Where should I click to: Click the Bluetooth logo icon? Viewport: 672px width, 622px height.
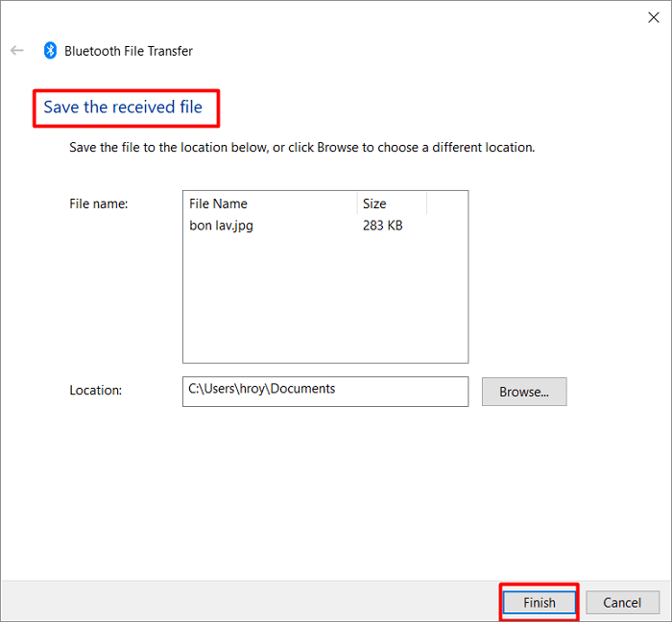point(50,51)
